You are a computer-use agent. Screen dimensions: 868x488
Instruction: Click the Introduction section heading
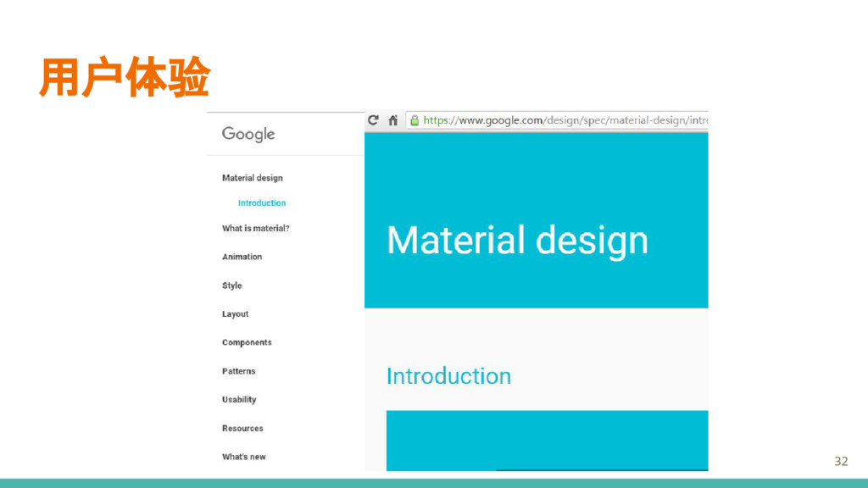point(449,376)
